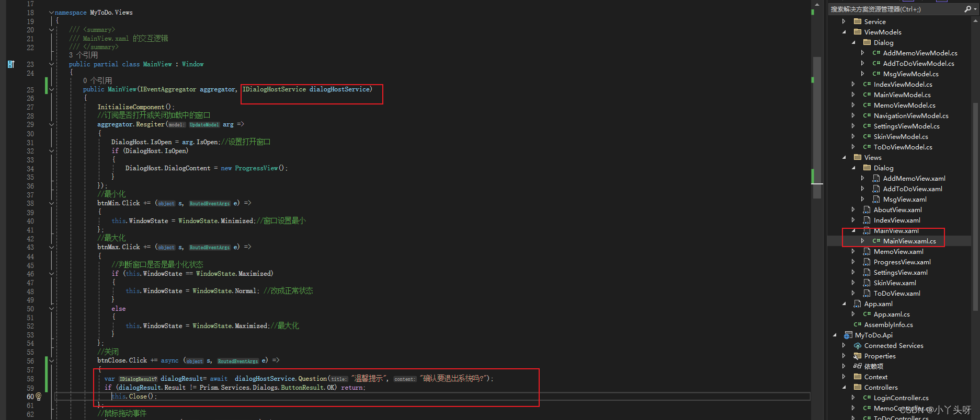Select SkinView.xaml
Screen dimensions: 980x420
click(895, 283)
